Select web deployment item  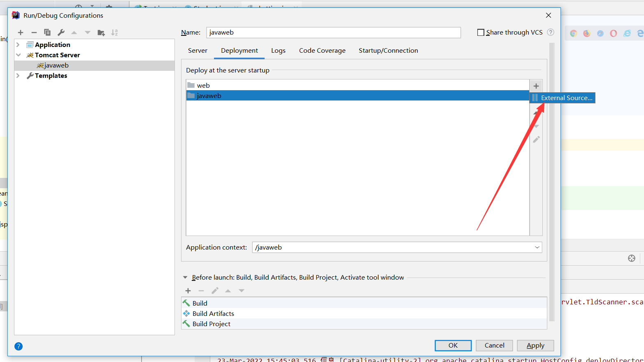point(357,85)
